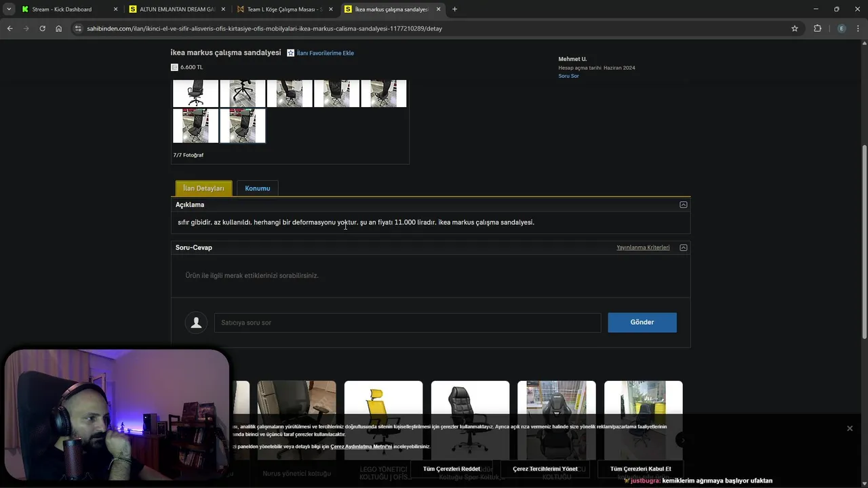Screen dimensions: 868x488
Task: Open the Yayınlanma Kriterleri link
Action: point(643,247)
